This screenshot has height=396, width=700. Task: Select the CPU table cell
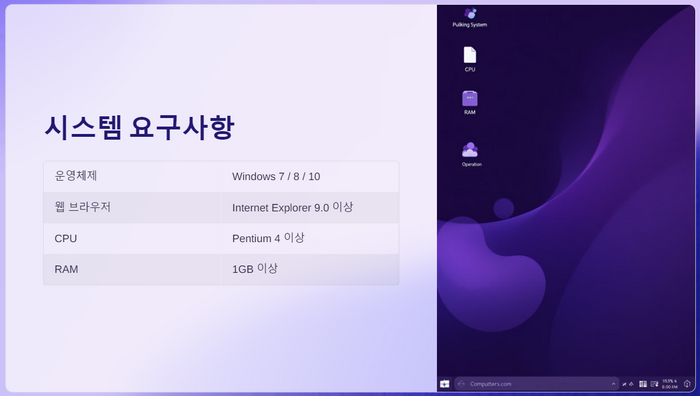132,238
